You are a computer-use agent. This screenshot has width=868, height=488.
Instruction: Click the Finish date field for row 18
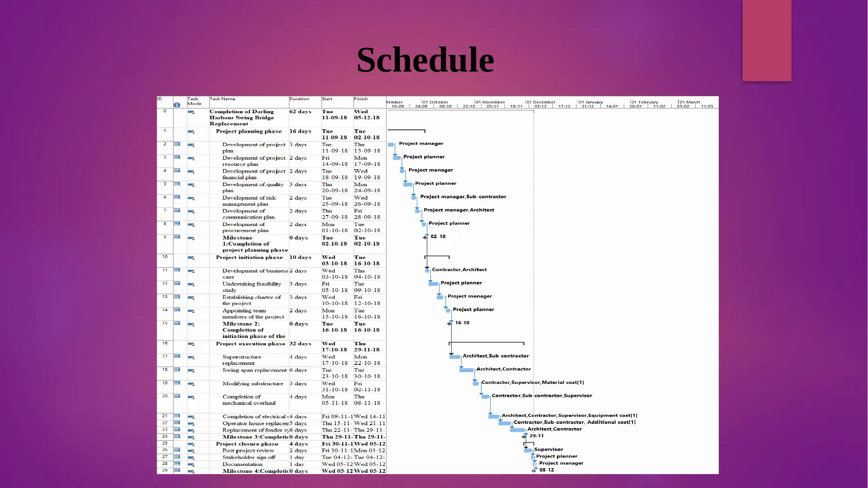click(x=366, y=373)
